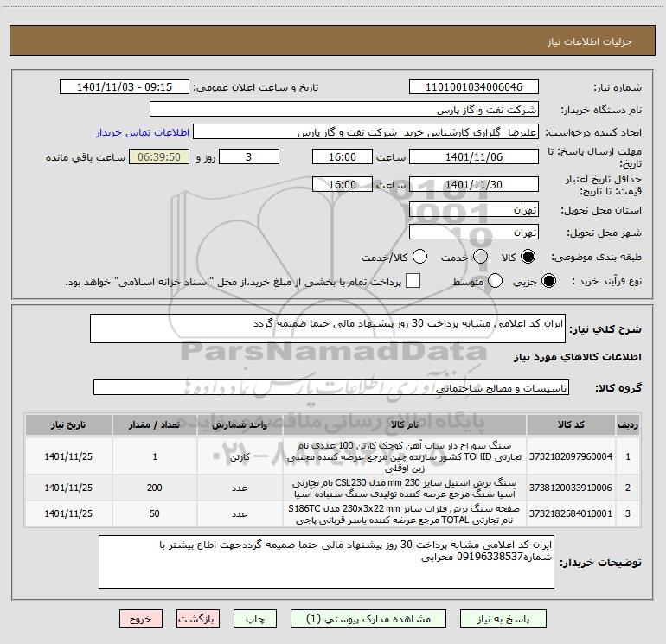Click the S186TC TOTAL صفحه سنگ item name
This screenshot has width=666, height=644.
(405, 514)
